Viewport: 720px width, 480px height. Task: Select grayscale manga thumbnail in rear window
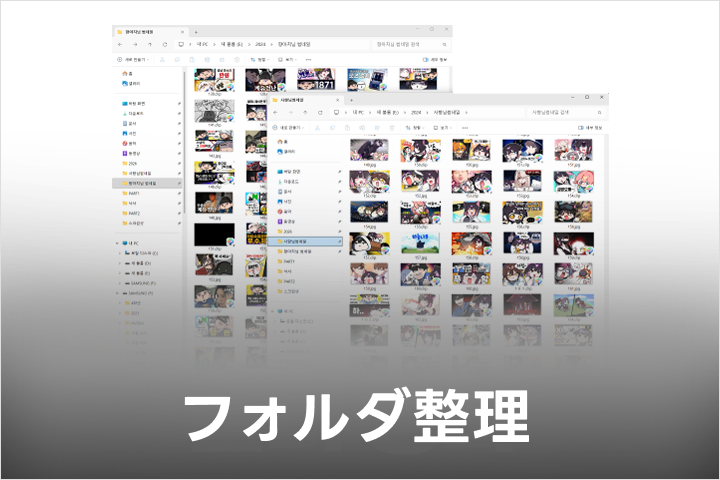point(214,111)
